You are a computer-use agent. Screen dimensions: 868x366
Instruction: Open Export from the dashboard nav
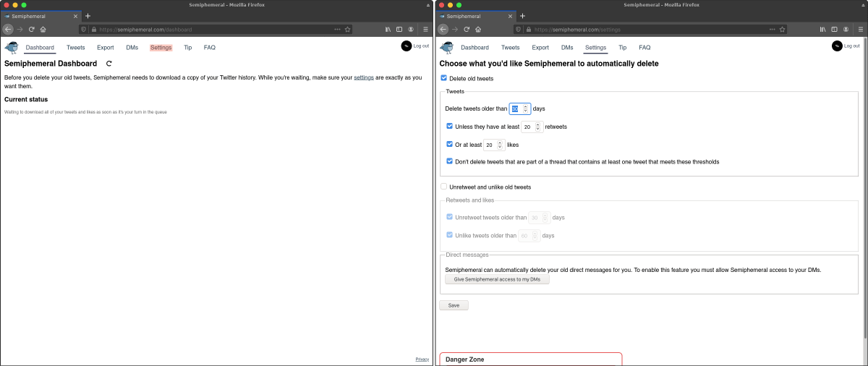106,48
